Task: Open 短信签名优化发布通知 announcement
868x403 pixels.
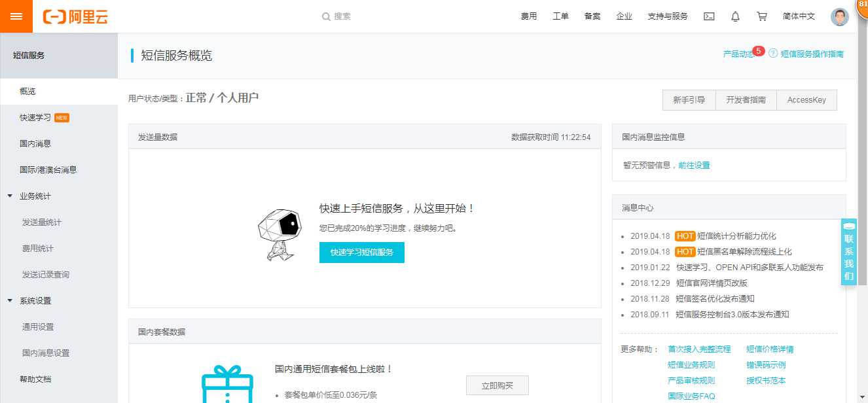Action: [x=715, y=299]
